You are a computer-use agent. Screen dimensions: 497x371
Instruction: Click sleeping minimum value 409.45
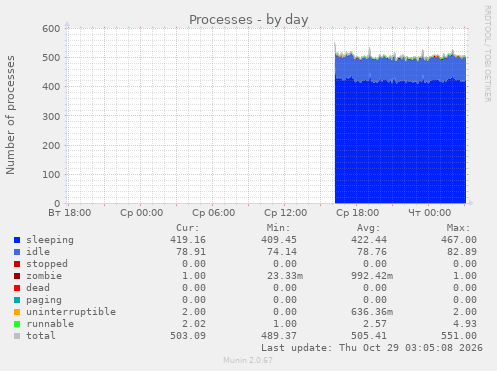click(x=279, y=240)
